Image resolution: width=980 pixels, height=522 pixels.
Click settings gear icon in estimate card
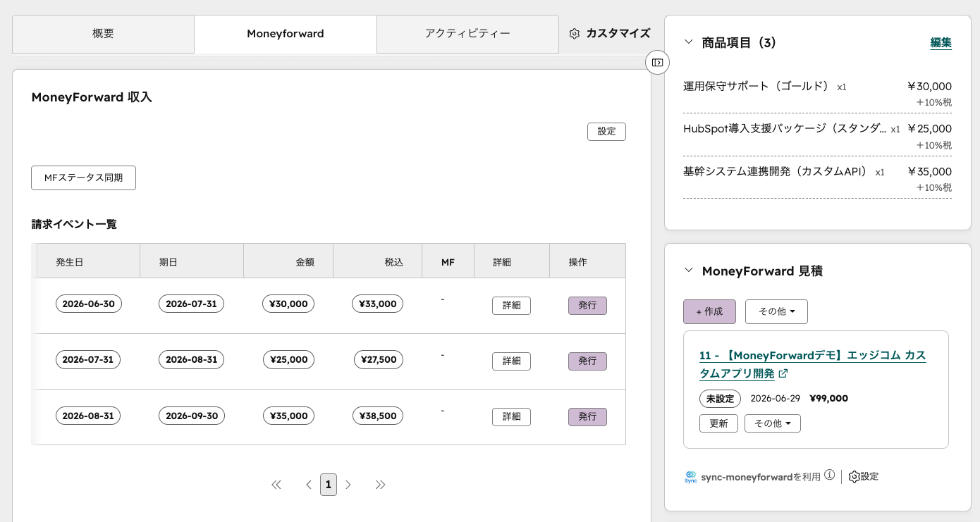pos(854,476)
